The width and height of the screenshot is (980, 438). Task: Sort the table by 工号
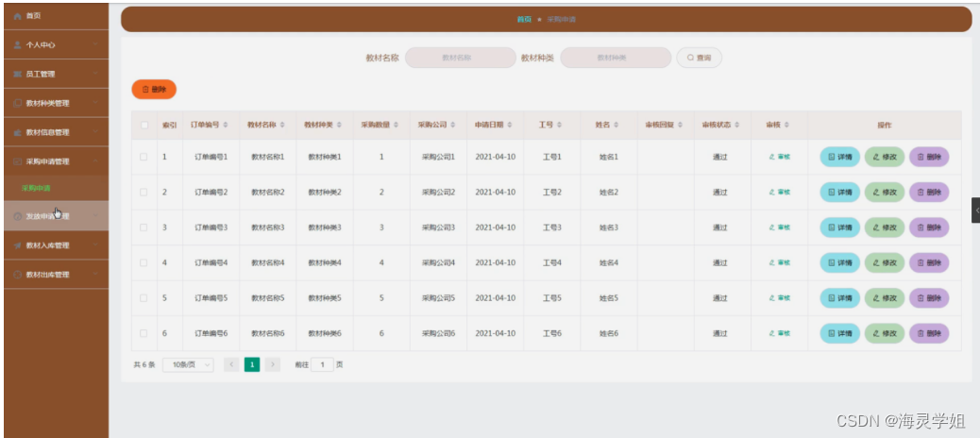click(559, 125)
